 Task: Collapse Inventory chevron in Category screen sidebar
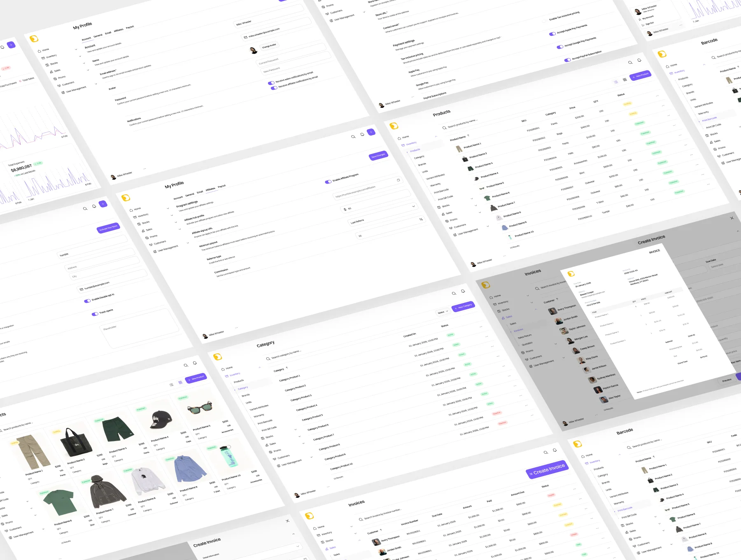(260, 367)
